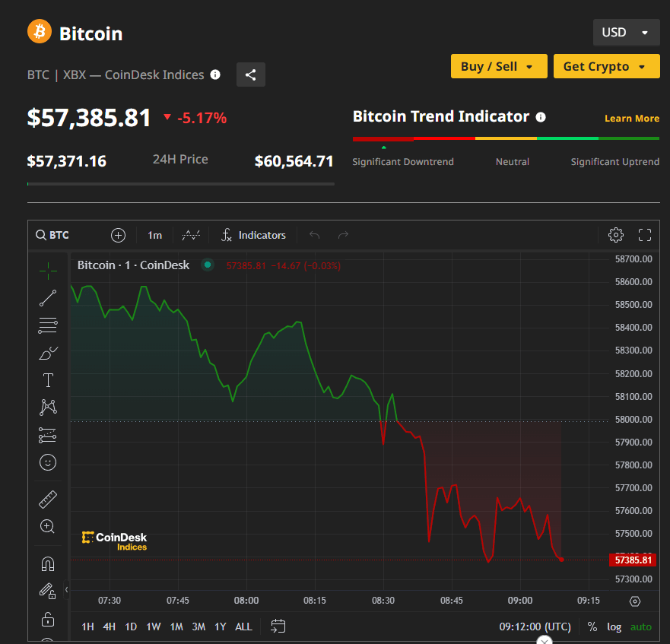Image resolution: width=670 pixels, height=644 pixels.
Task: Select the brush drawing tool
Action: point(48,353)
